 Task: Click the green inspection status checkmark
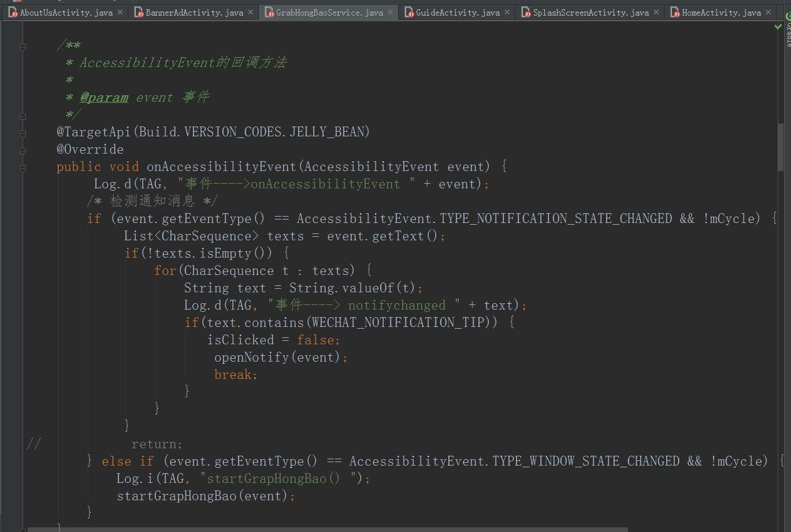point(778,27)
